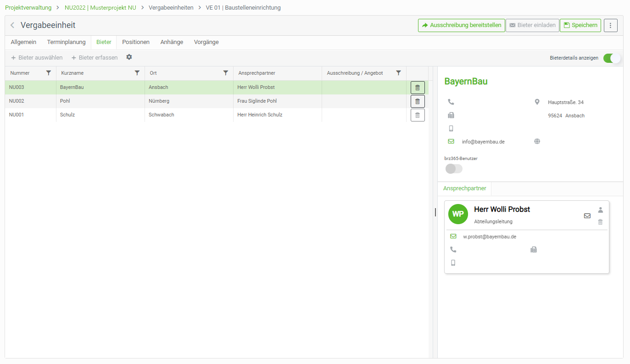Delete bidder BayernBau with trash icon

[418, 87]
